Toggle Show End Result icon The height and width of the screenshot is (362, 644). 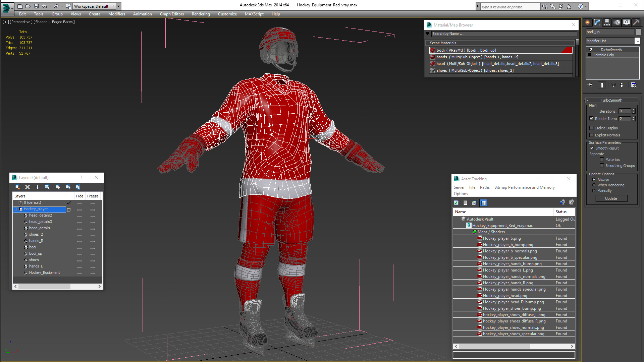tap(602, 85)
